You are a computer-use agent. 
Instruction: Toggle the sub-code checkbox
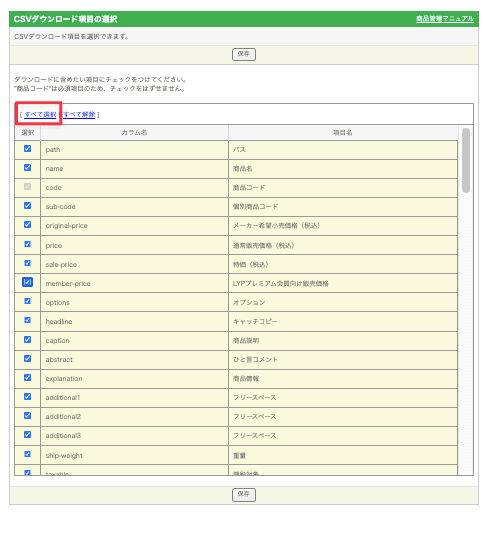27,206
